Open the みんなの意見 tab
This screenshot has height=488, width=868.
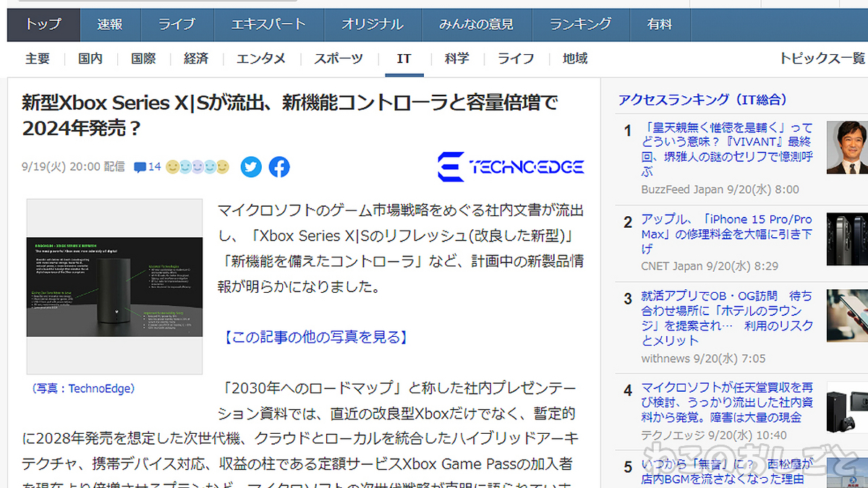tap(476, 25)
